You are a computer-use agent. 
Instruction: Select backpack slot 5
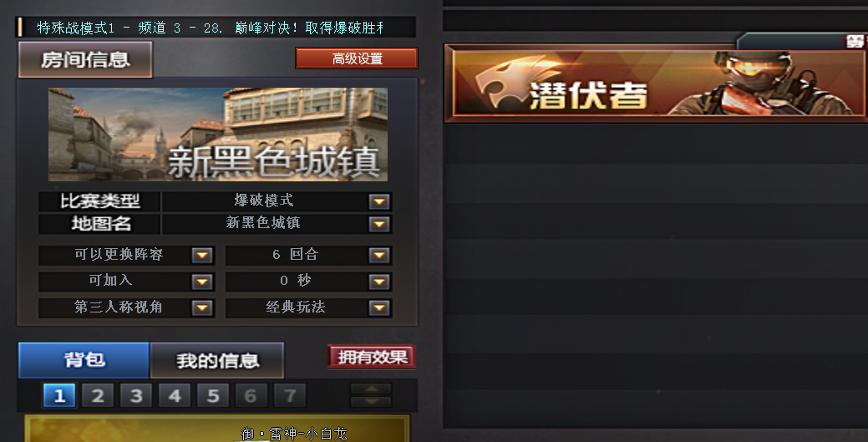[x=213, y=395]
